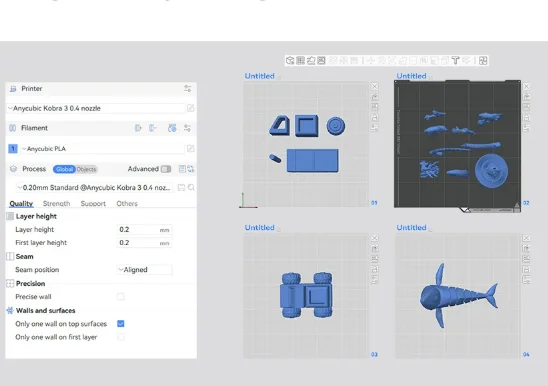Arrange objects on plate 01
The image size is (548, 386).
pos(375,107)
